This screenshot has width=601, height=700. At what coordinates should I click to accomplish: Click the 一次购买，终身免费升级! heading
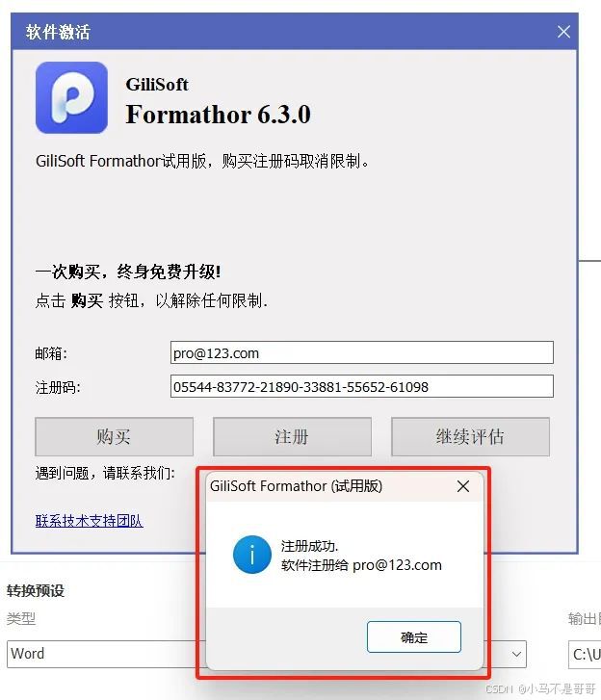128,272
